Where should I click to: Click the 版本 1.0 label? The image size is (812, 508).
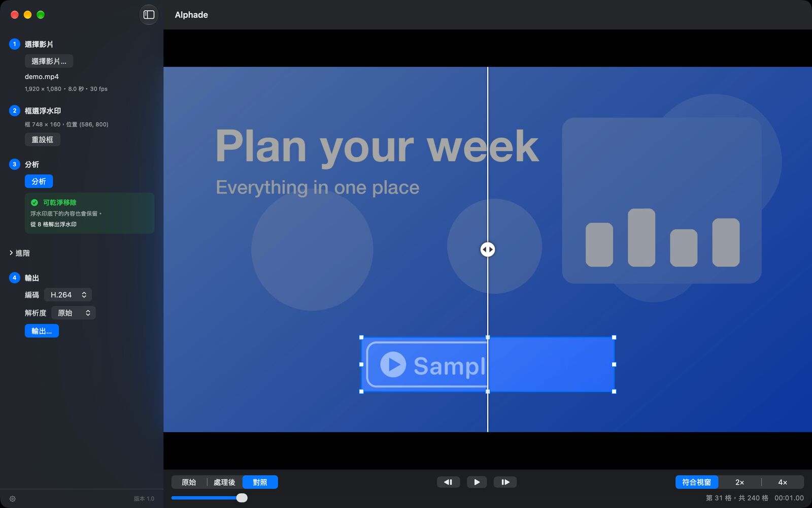click(x=144, y=499)
